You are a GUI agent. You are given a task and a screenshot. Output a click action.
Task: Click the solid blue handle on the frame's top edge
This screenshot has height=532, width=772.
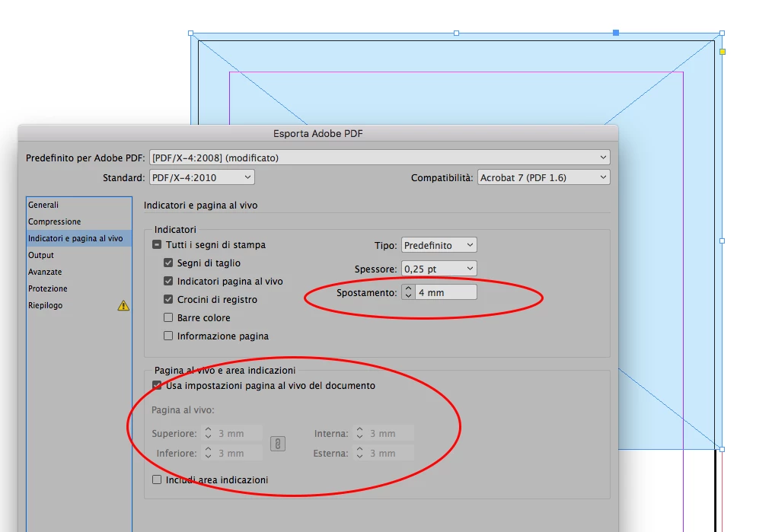pyautogui.click(x=616, y=33)
